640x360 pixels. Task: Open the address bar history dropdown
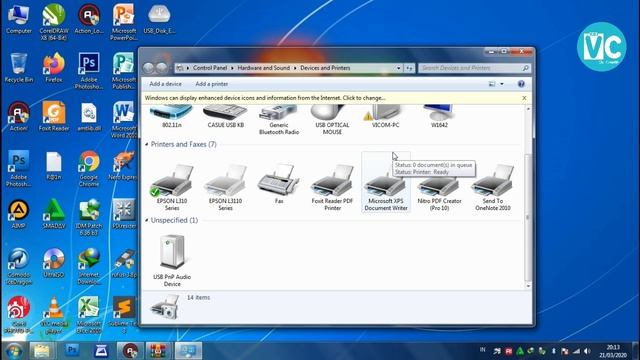(x=398, y=68)
